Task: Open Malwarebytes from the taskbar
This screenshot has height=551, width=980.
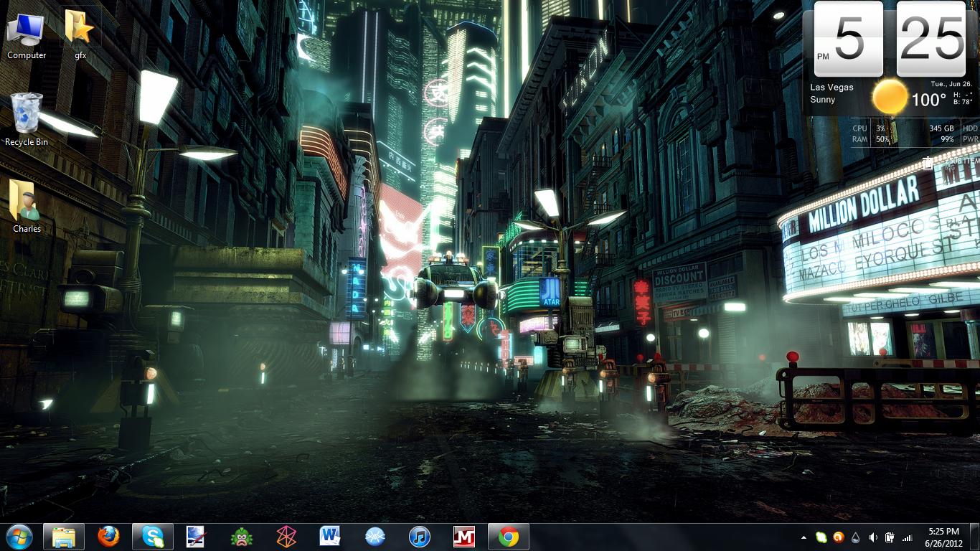Action: click(463, 536)
